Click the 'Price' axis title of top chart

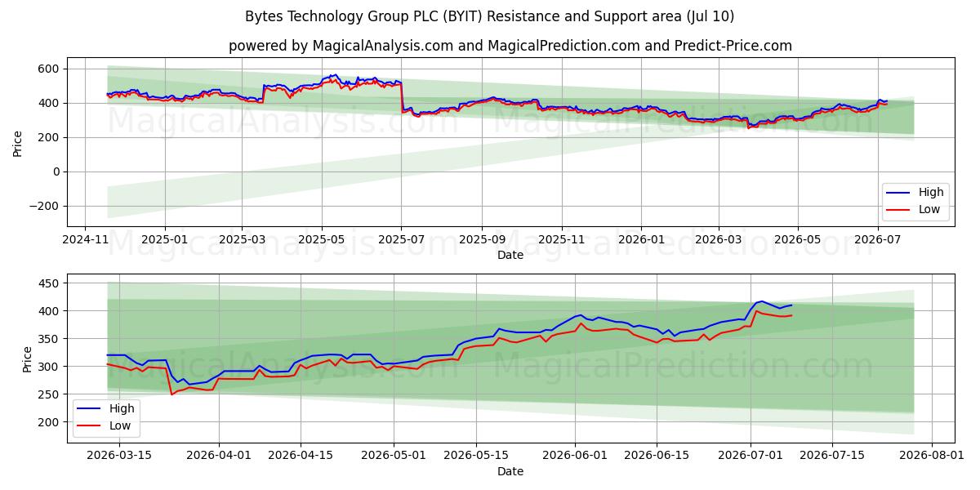pos(18,143)
